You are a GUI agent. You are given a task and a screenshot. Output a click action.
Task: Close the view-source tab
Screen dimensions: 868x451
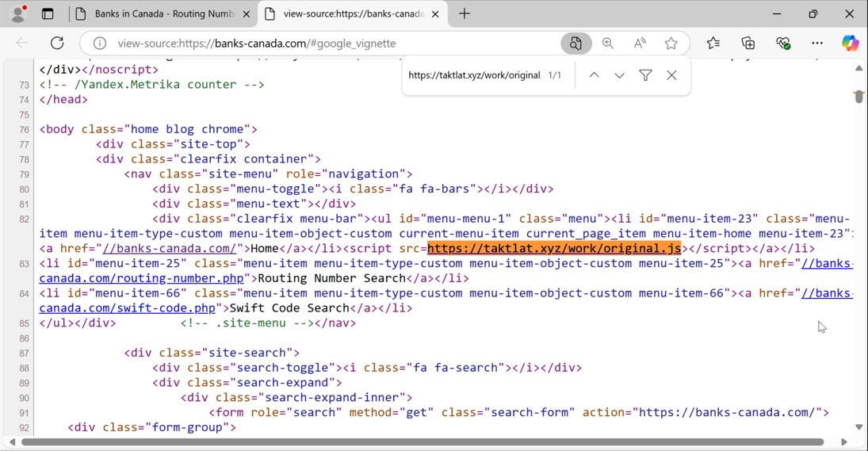pyautogui.click(x=436, y=13)
